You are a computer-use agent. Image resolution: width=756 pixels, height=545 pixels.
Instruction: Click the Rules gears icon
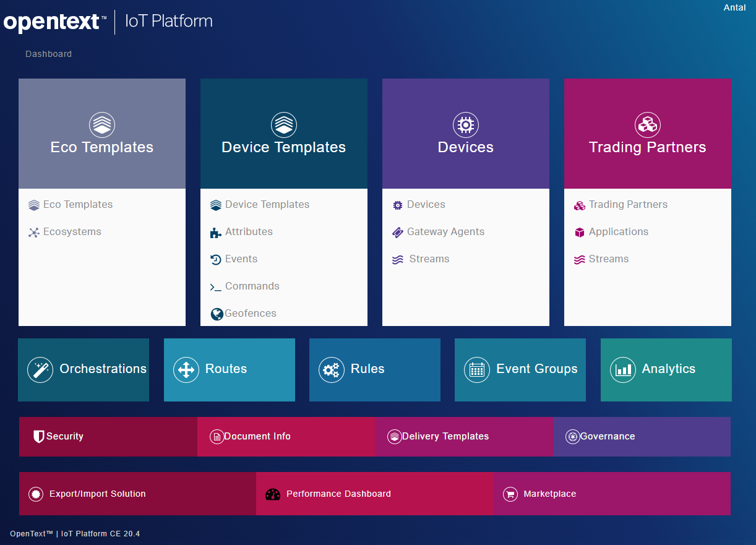[332, 370]
